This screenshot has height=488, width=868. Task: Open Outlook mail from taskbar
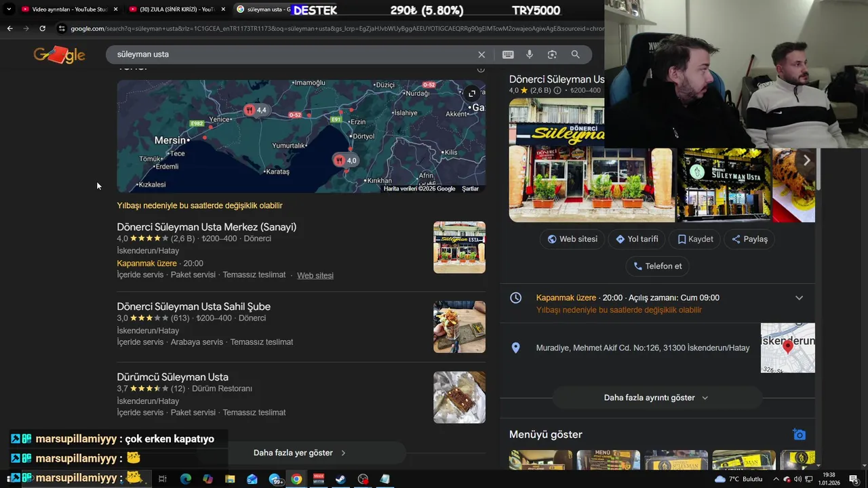(x=252, y=479)
